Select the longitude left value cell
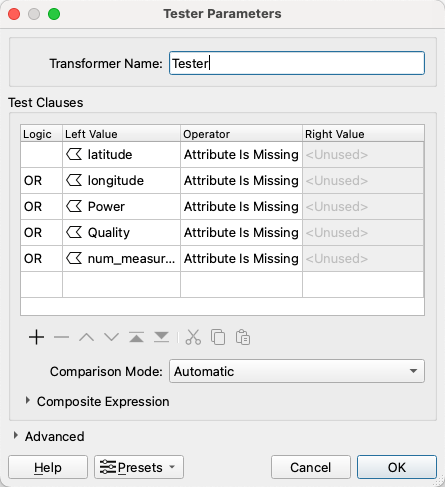The width and height of the screenshot is (445, 487). pos(121,180)
